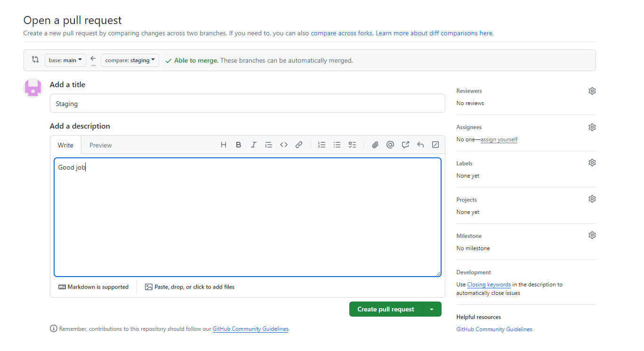644x351 pixels.
Task: Attach files using the paperclip icon
Action: (x=375, y=145)
